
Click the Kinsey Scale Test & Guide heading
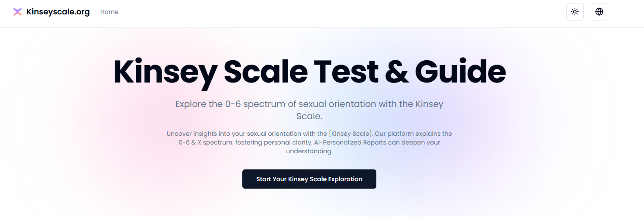[309, 72]
